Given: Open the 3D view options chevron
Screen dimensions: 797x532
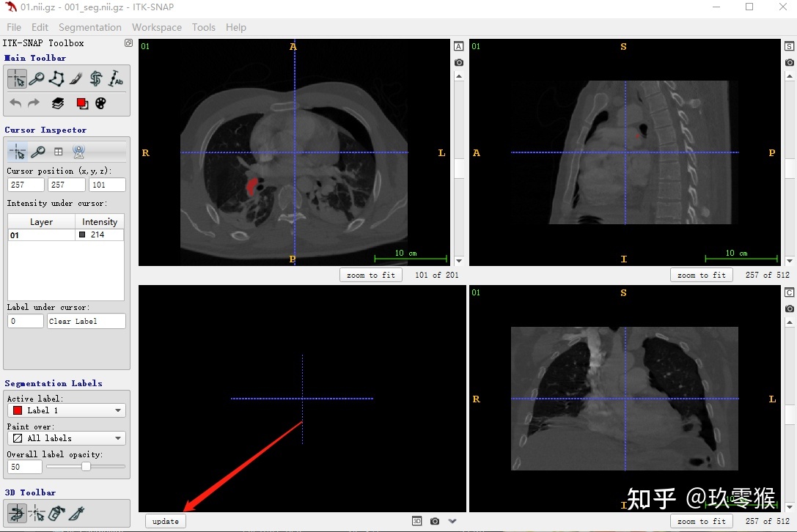Looking at the screenshot, I should coord(452,521).
